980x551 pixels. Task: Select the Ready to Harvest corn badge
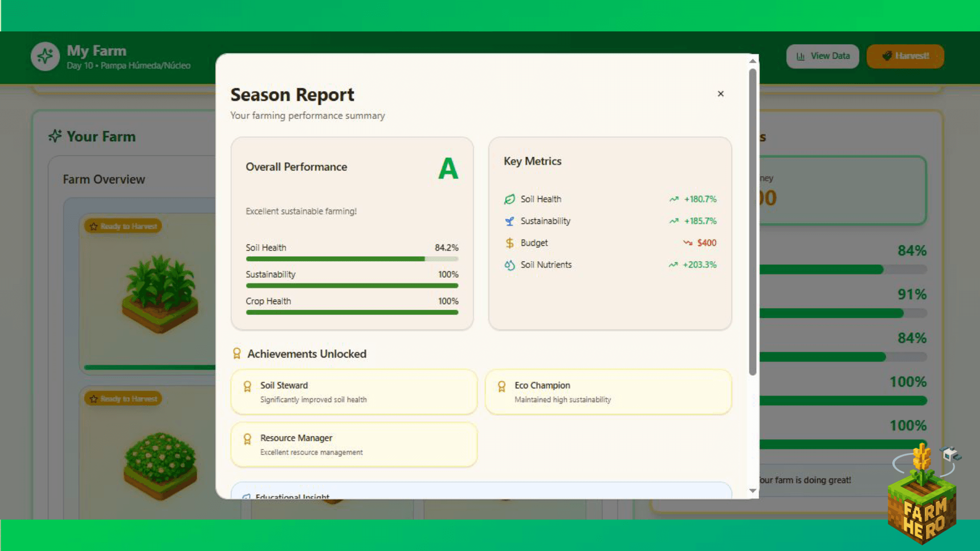[x=123, y=226]
